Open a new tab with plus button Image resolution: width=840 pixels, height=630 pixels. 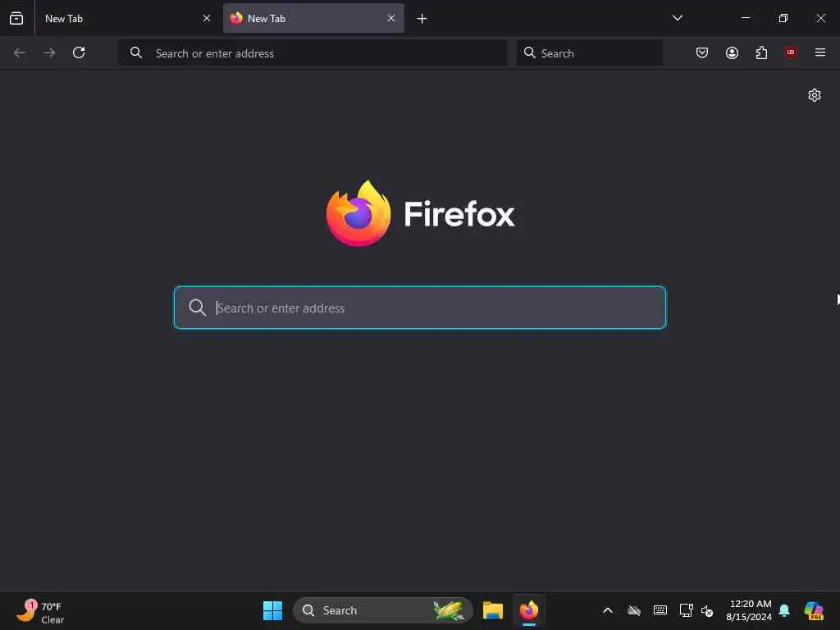tap(422, 19)
